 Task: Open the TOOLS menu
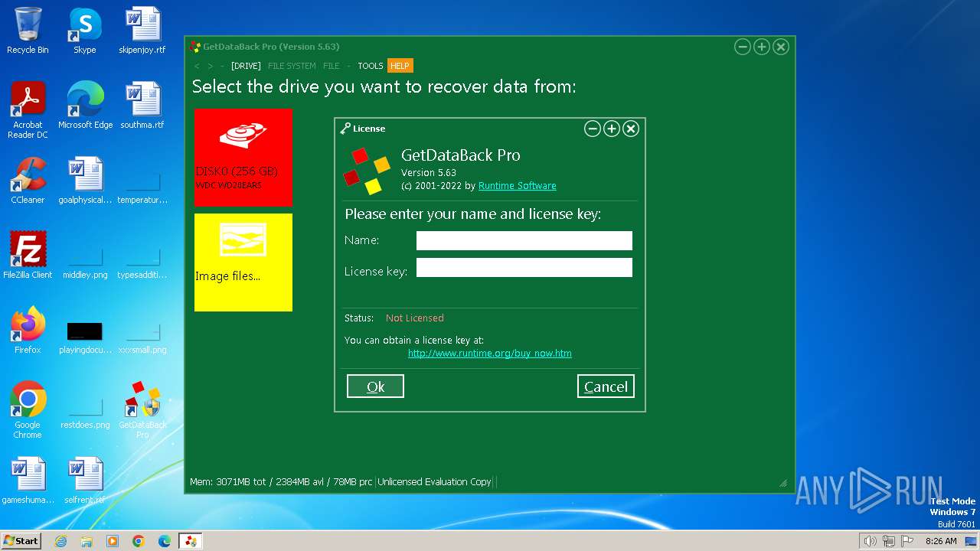371,66
